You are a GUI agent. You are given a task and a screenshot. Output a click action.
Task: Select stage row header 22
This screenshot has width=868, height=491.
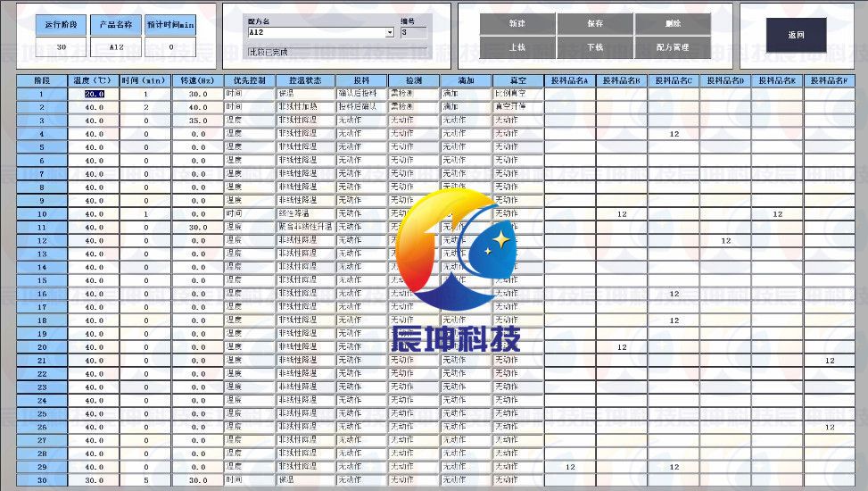pos(42,374)
